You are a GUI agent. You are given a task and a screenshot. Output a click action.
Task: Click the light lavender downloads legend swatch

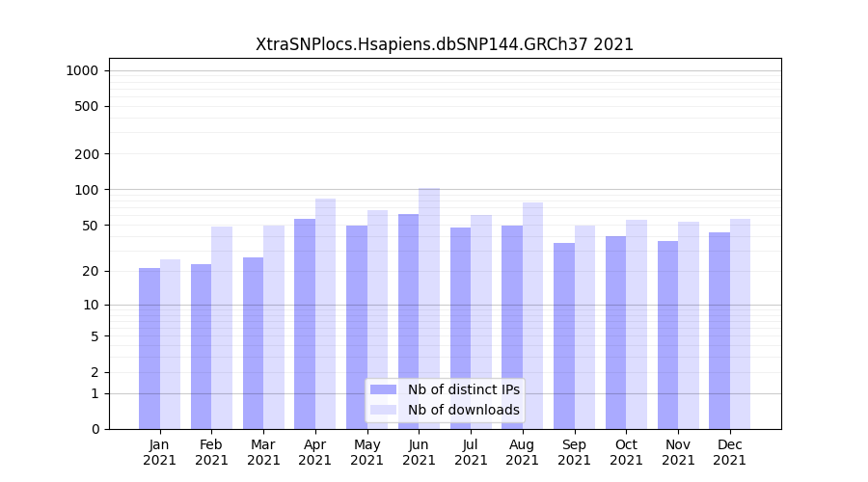pyautogui.click(x=383, y=410)
